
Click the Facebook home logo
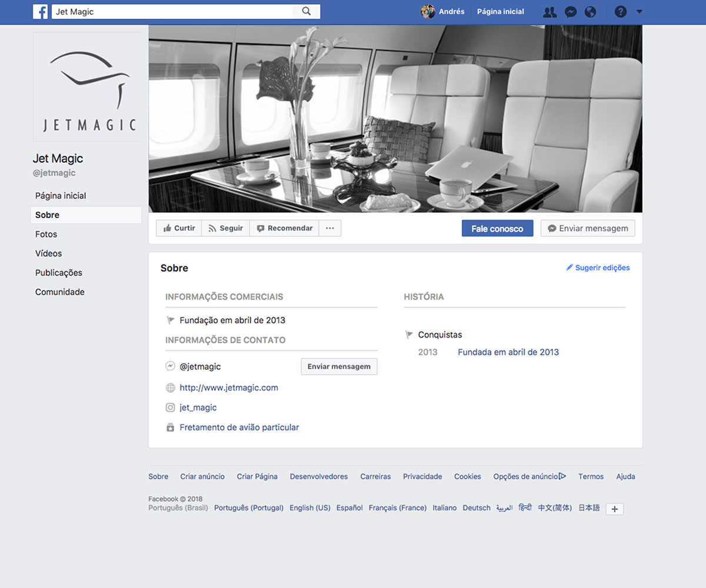(41, 12)
